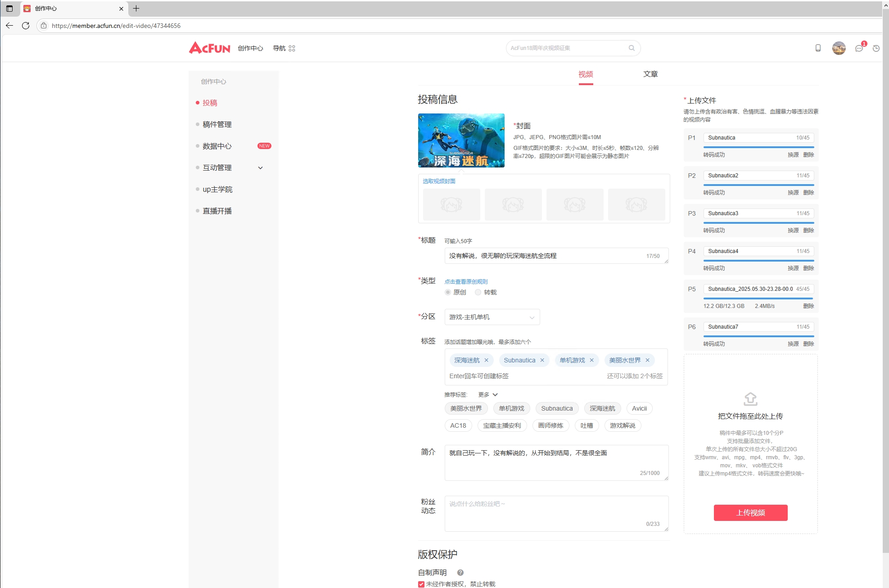Toggle 未经作者授权，禁止转载 checkbox
Screen dimensions: 889x588
(421, 584)
